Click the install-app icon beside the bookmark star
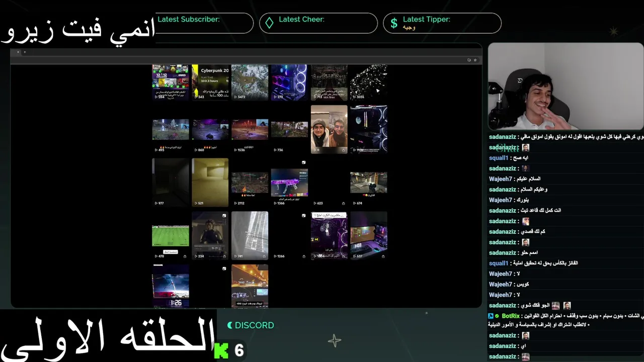This screenshot has height=362, width=644. pyautogui.click(x=469, y=60)
